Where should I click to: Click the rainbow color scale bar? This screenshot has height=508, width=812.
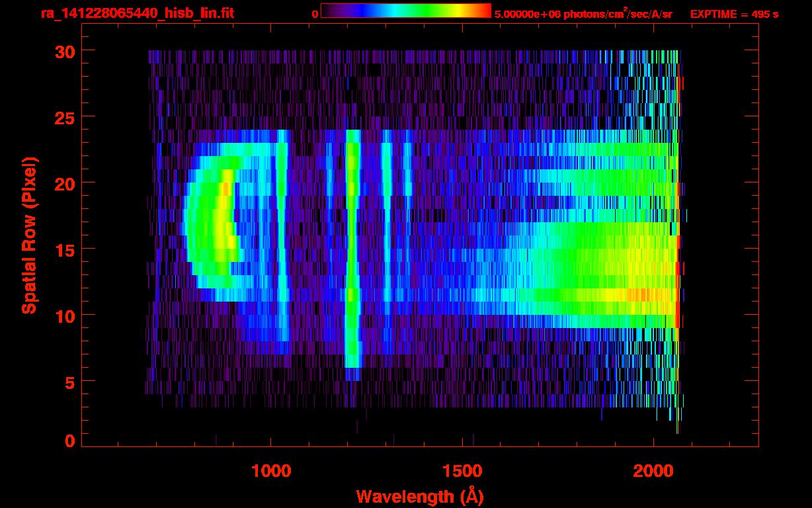(406, 11)
